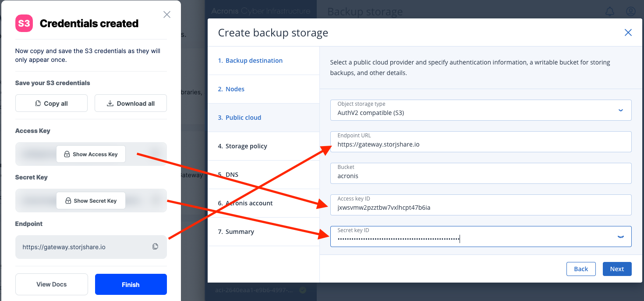Click the Credentials created heading
This screenshot has width=644, height=301.
(x=89, y=24)
